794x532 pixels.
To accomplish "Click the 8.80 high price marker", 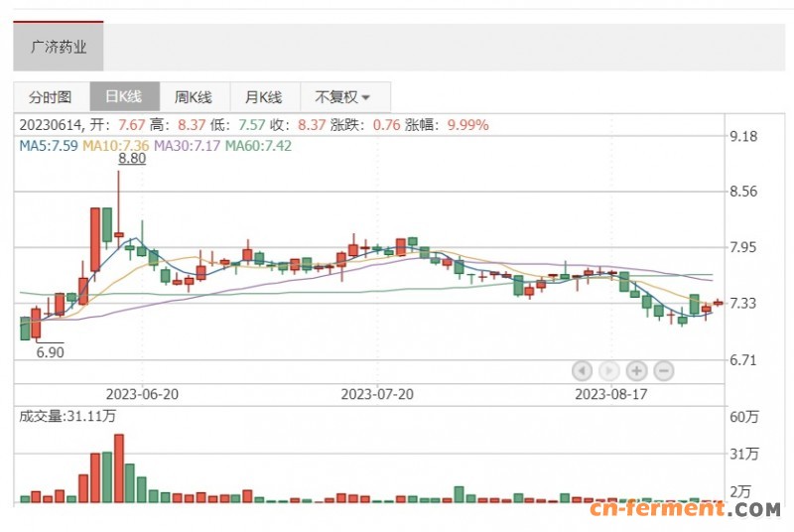I will coord(132,159).
